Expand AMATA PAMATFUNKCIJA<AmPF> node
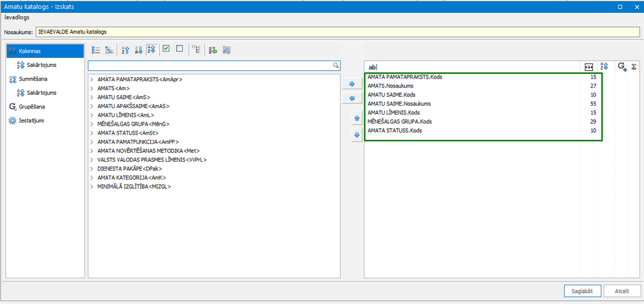 point(92,142)
